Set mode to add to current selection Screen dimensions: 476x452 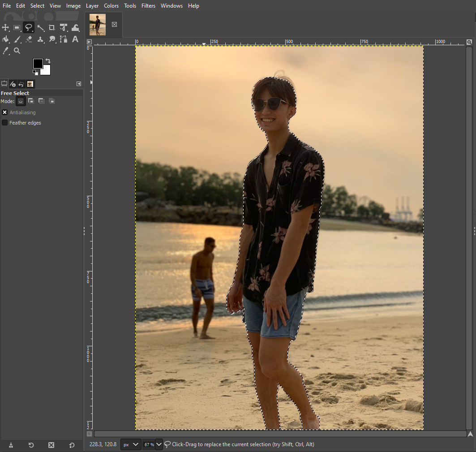click(x=31, y=101)
